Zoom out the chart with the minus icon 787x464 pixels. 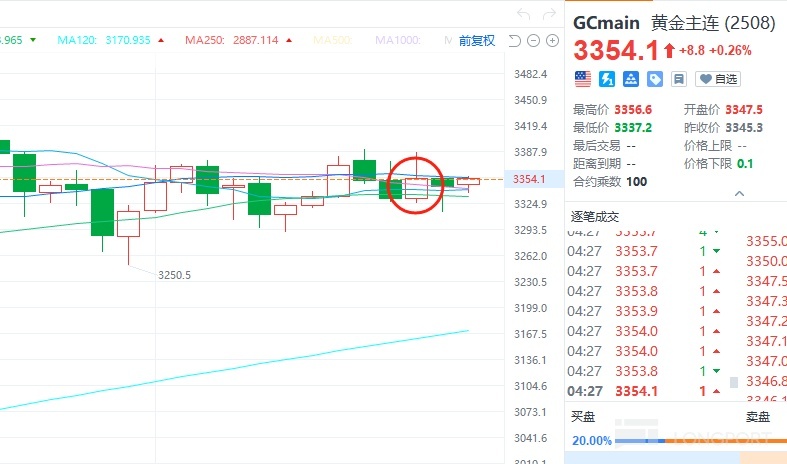(533, 40)
